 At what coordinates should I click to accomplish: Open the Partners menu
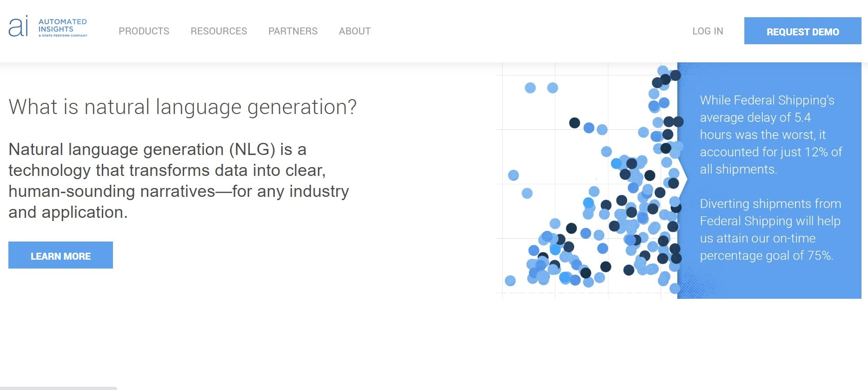(x=293, y=31)
